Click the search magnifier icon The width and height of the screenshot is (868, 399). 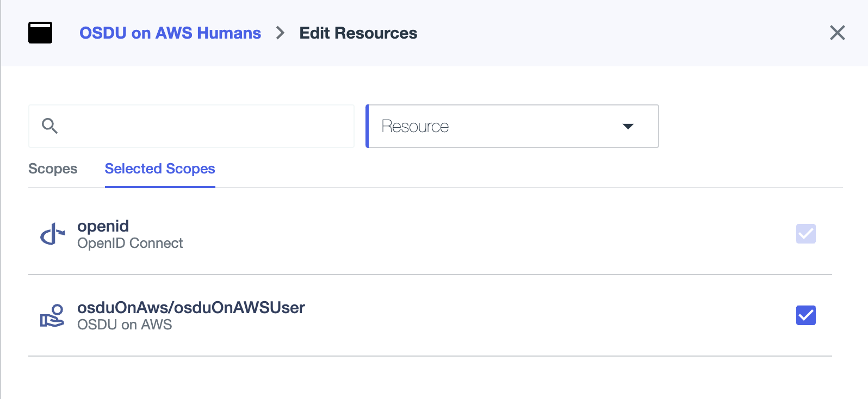coord(49,126)
